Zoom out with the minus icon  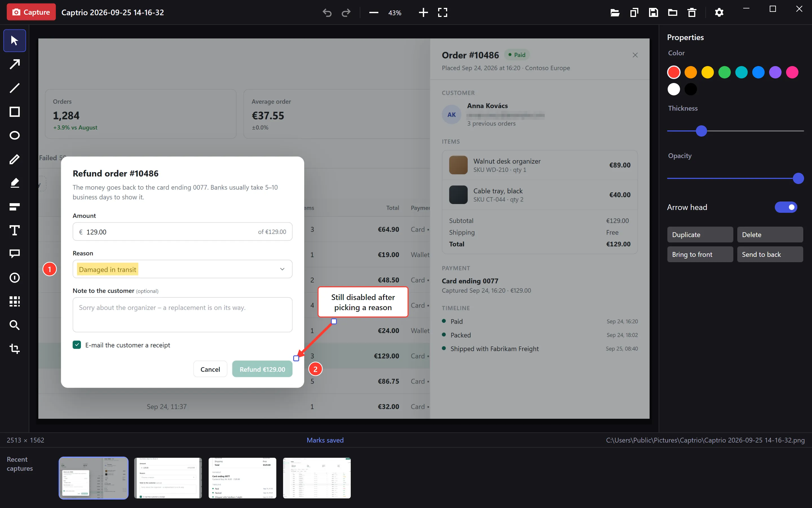tap(374, 13)
